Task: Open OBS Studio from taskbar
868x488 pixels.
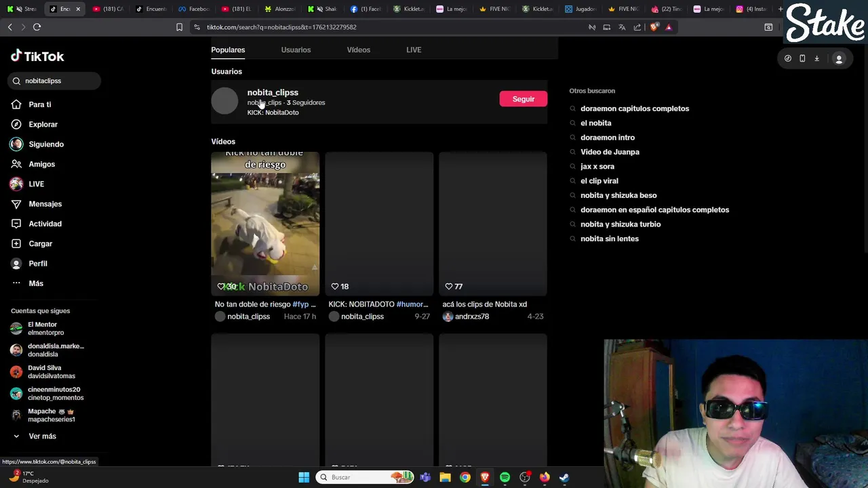Action: click(525, 477)
